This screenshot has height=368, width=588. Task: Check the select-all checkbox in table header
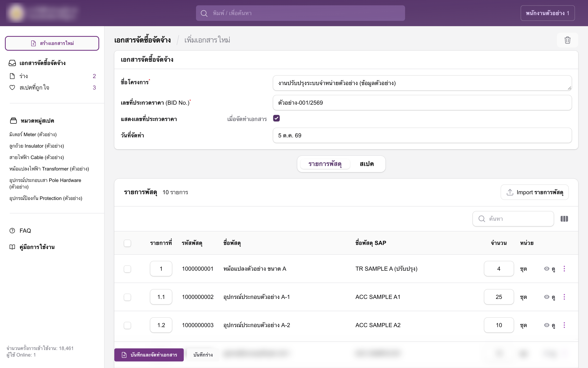pos(127,243)
